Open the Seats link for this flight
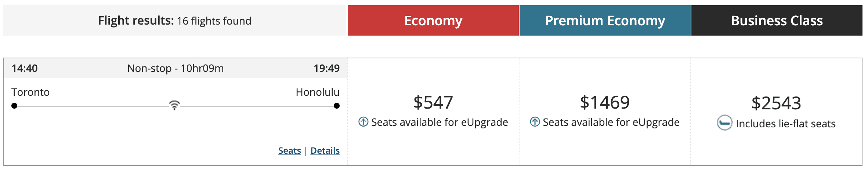The height and width of the screenshot is (171, 868). coord(289,151)
